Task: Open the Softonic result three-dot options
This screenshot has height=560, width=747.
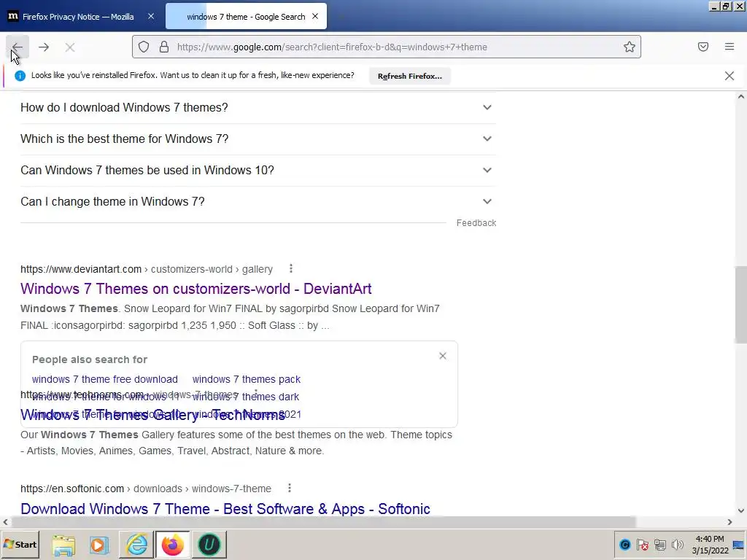Action: tap(289, 489)
